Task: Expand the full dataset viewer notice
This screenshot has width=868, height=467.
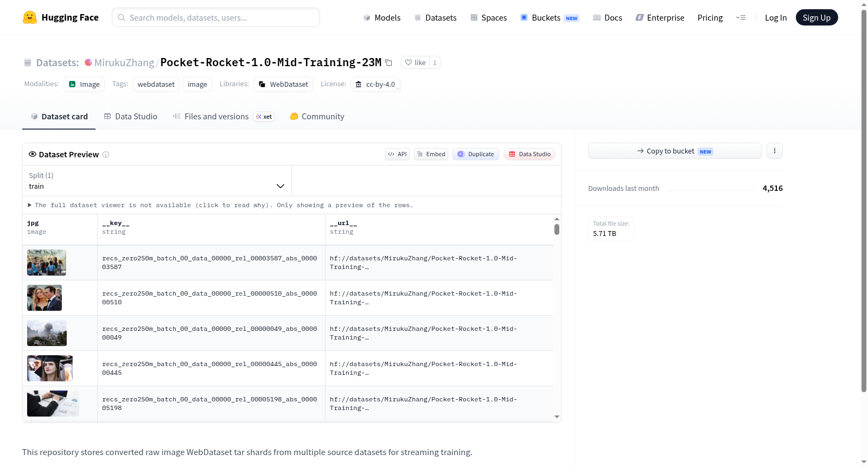Action: (x=221, y=205)
